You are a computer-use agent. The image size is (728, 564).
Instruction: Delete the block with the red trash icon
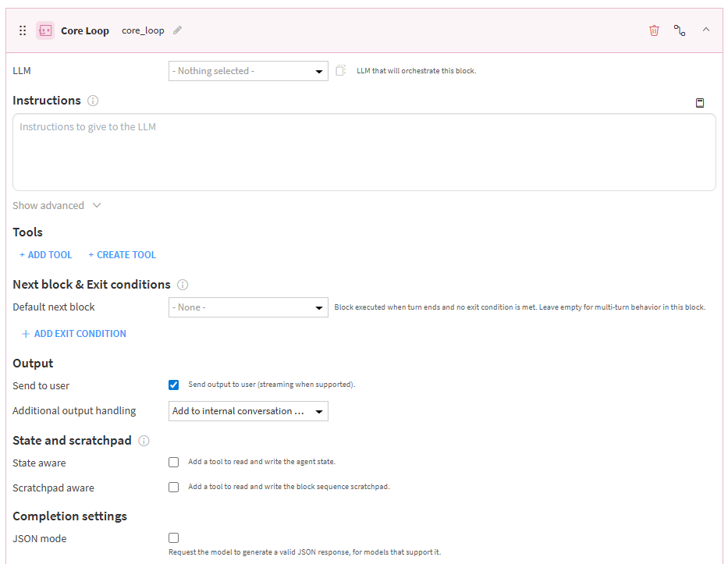[654, 30]
